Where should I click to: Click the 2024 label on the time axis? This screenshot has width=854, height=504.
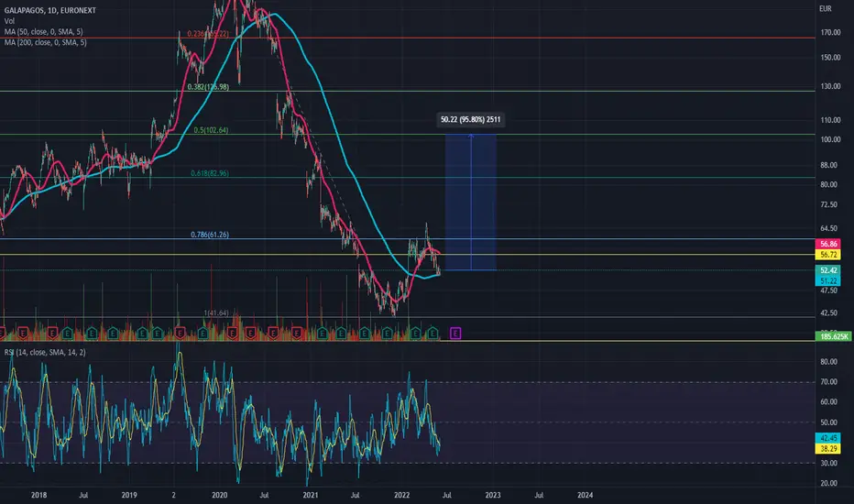point(585,495)
